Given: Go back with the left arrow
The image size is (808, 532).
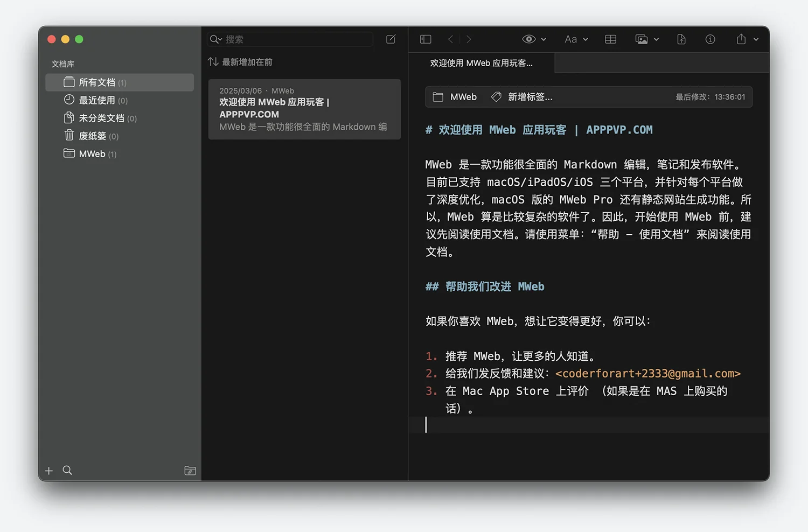Looking at the screenshot, I should pyautogui.click(x=451, y=39).
